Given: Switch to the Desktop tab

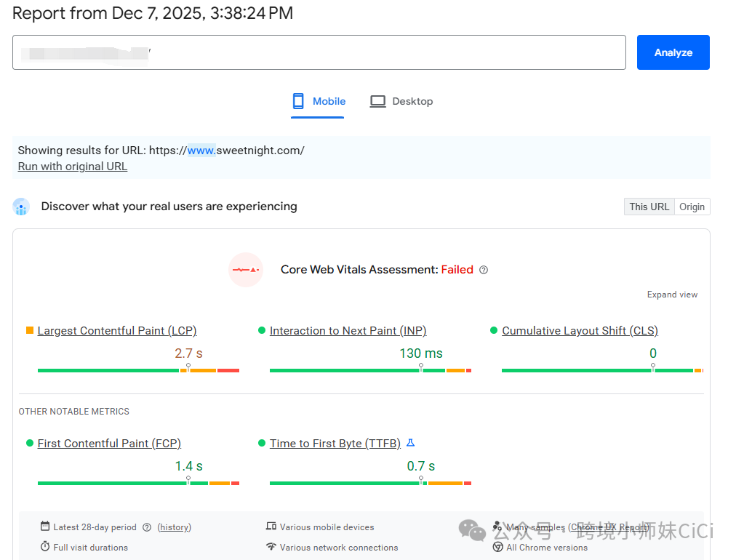Looking at the screenshot, I should tap(401, 102).
